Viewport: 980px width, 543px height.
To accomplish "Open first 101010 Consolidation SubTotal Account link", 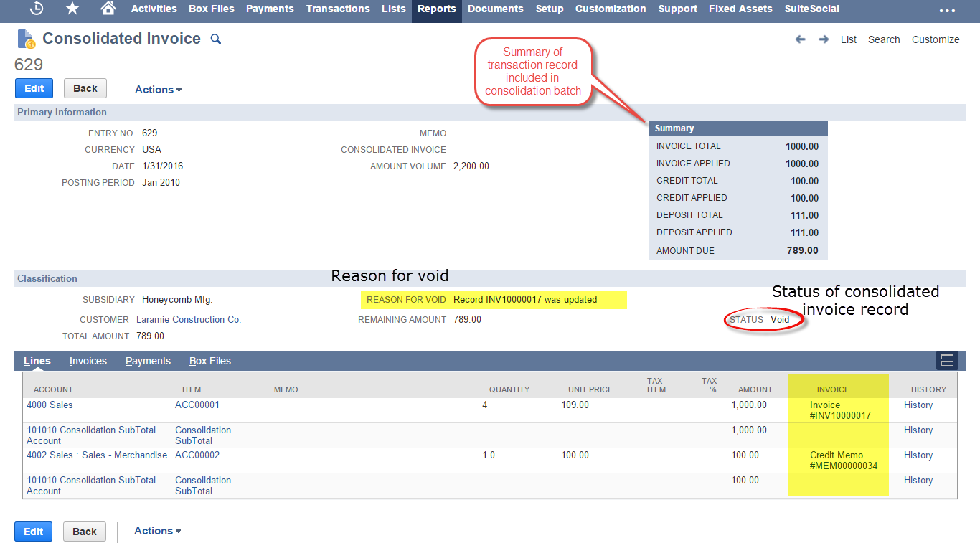I will 91,435.
